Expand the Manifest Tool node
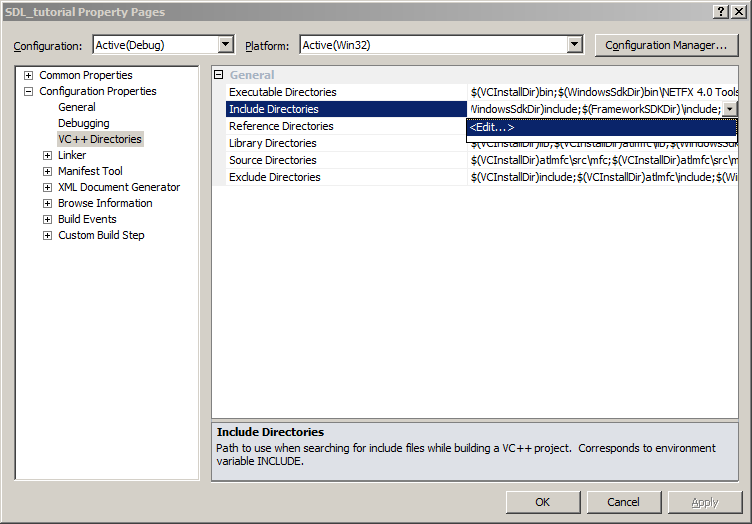Screen dimensions: 752x524 click(x=47, y=171)
